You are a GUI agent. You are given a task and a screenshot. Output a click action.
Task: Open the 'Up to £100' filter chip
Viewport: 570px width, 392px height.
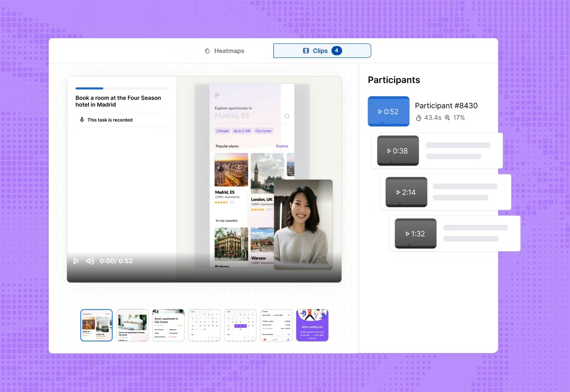[x=242, y=131]
